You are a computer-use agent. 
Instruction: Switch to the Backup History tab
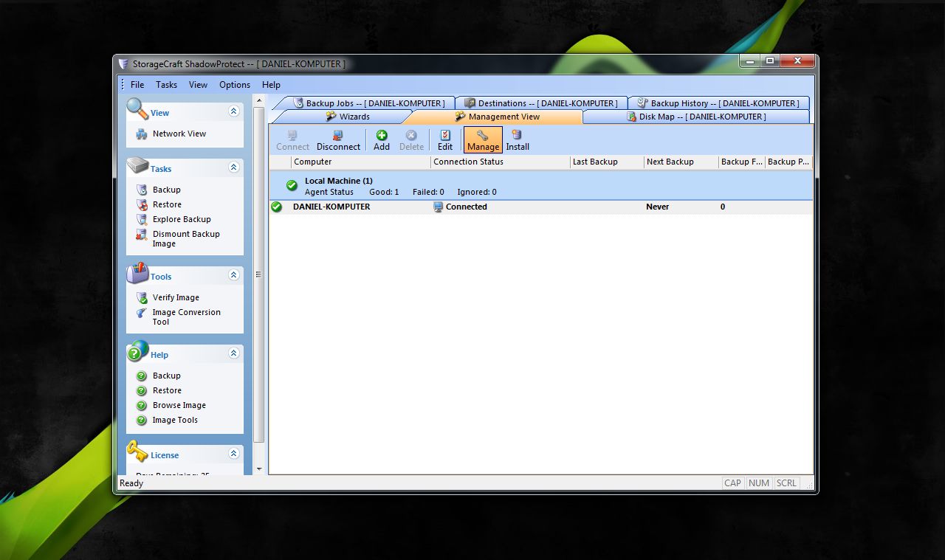718,103
